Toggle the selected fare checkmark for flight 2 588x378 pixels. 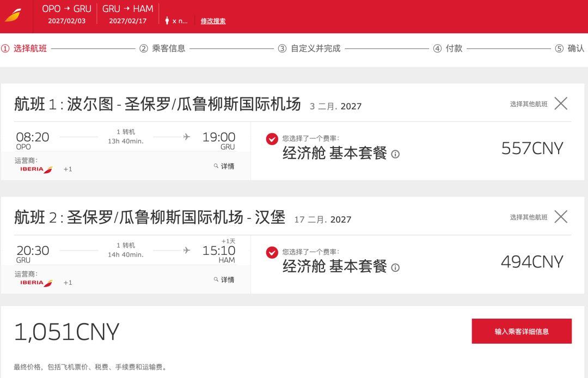(272, 253)
